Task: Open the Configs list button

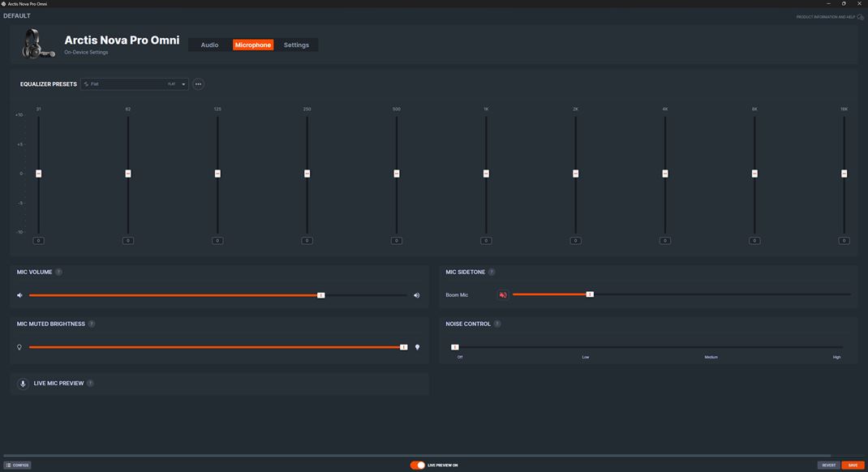Action: pyautogui.click(x=17, y=466)
